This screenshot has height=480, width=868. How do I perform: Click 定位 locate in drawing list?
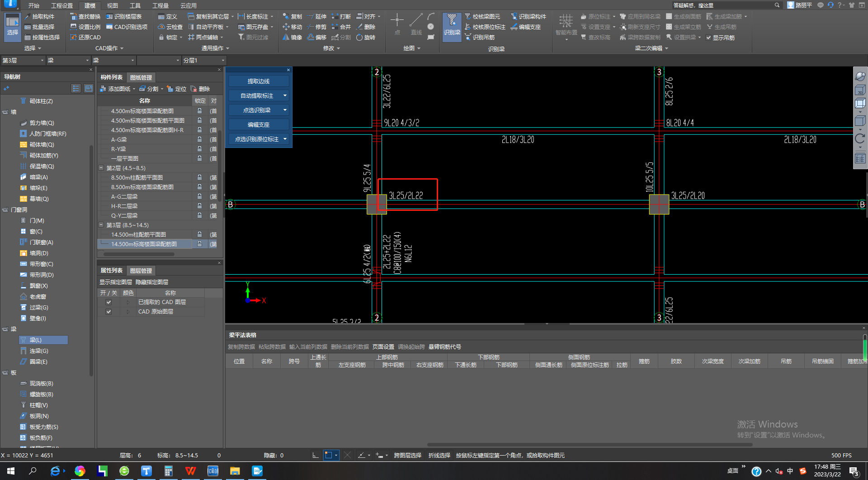[x=176, y=89]
